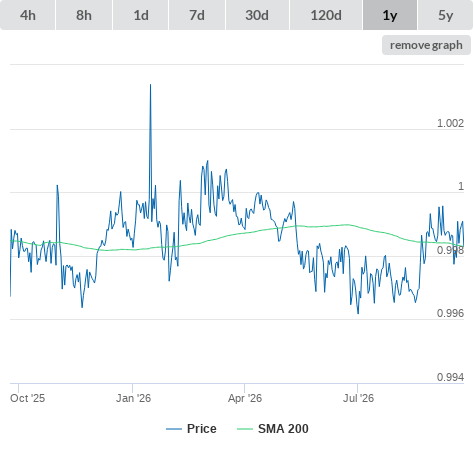
Task: Click the active 1y range tab
Action: pos(390,15)
